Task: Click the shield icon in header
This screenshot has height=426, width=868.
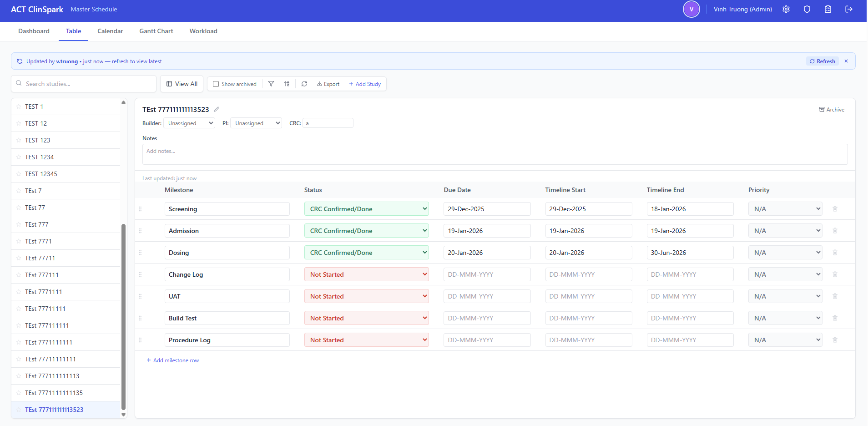Action: pyautogui.click(x=807, y=9)
